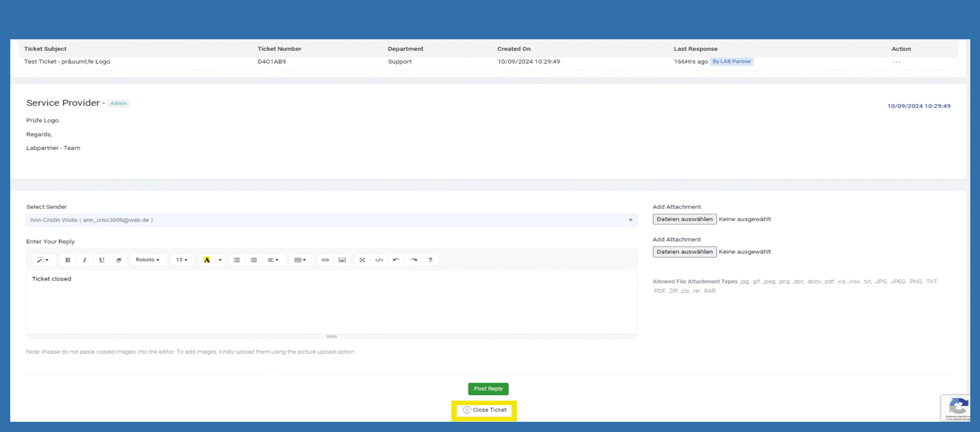Click the insert picture icon
This screenshot has width=980, height=432.
(342, 260)
